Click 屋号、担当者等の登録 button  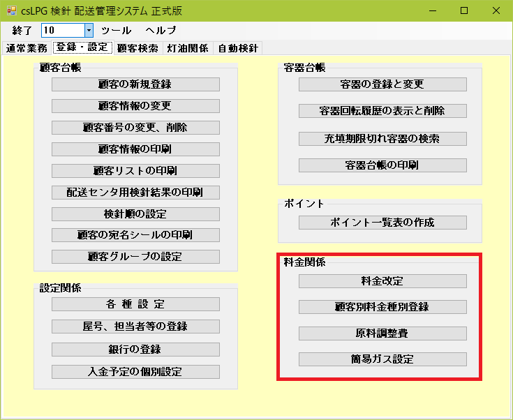(x=135, y=327)
